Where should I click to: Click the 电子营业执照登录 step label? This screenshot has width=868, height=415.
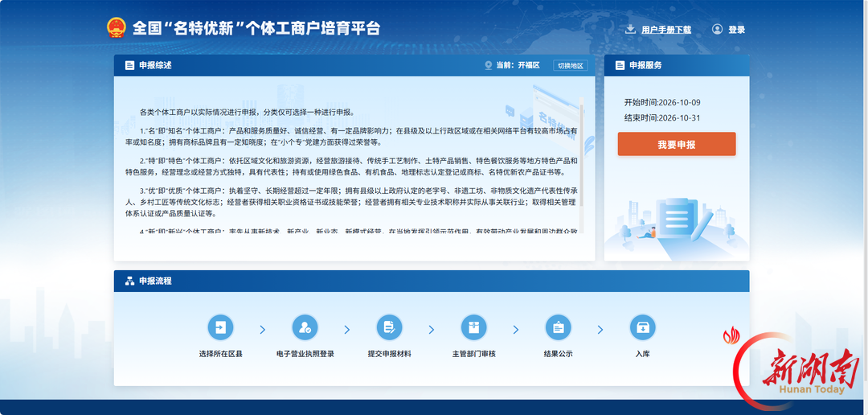tap(305, 354)
